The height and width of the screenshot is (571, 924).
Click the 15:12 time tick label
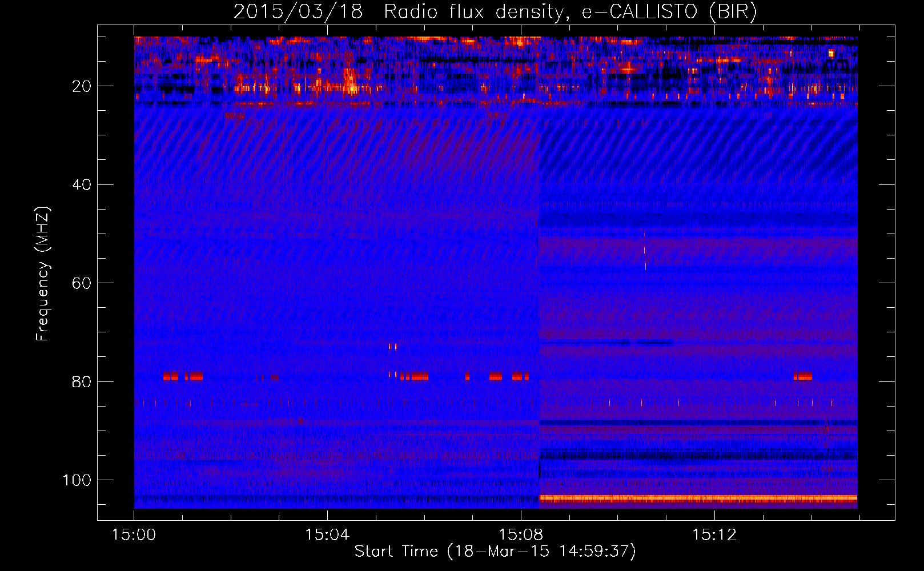click(x=714, y=535)
